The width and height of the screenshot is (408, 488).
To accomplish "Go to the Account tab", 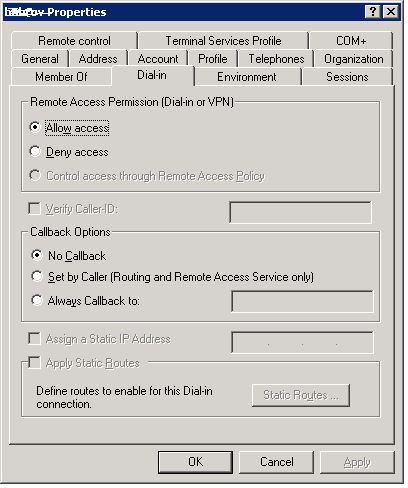I will point(158,59).
